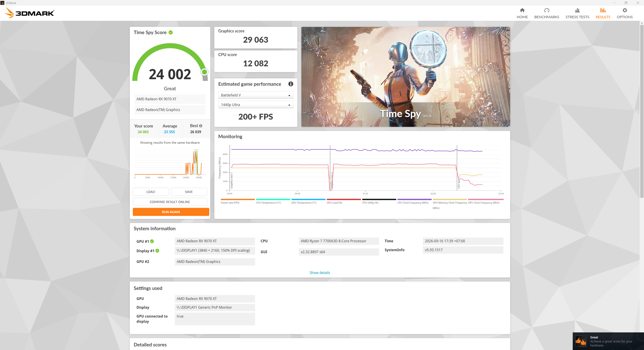Viewport: 644px width, 350px height.
Task: Go to the Home icon in navigation
Action: [522, 10]
